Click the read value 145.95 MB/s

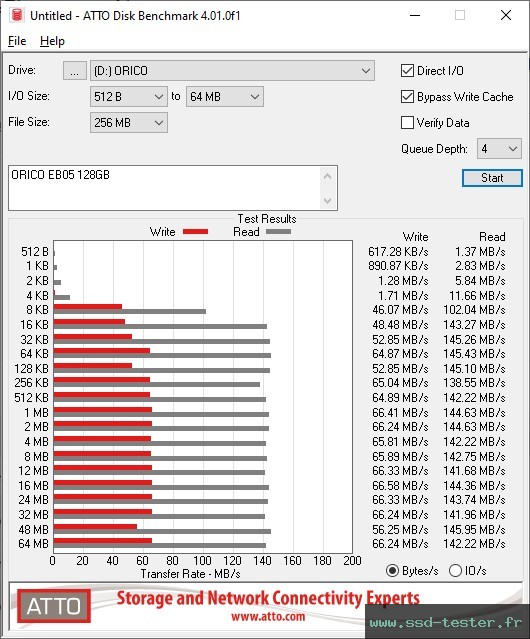(474, 529)
